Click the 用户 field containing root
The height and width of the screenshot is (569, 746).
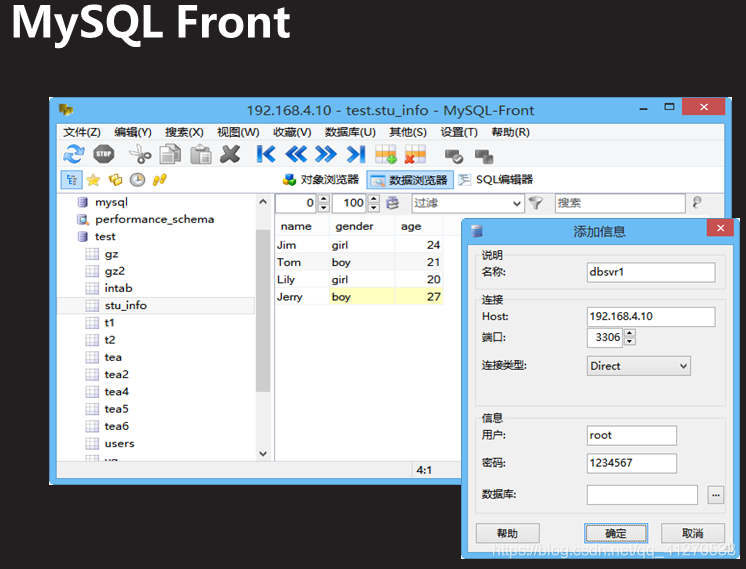coord(631,435)
